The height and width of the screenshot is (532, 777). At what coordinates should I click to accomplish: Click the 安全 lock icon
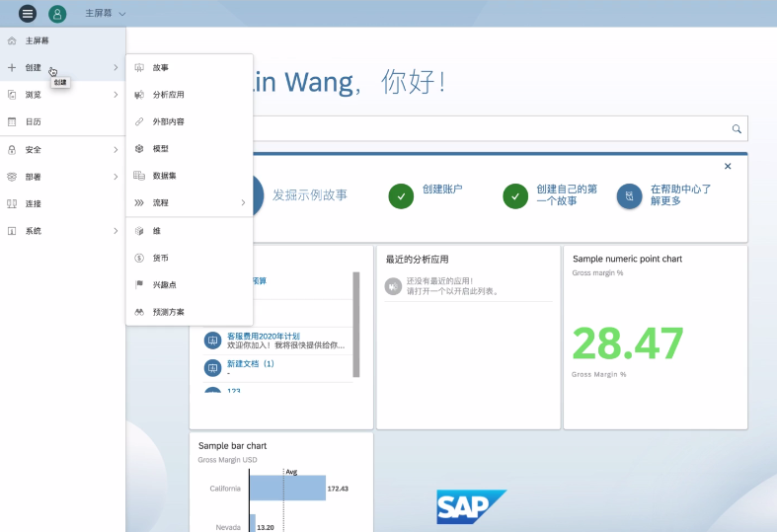[x=12, y=150]
